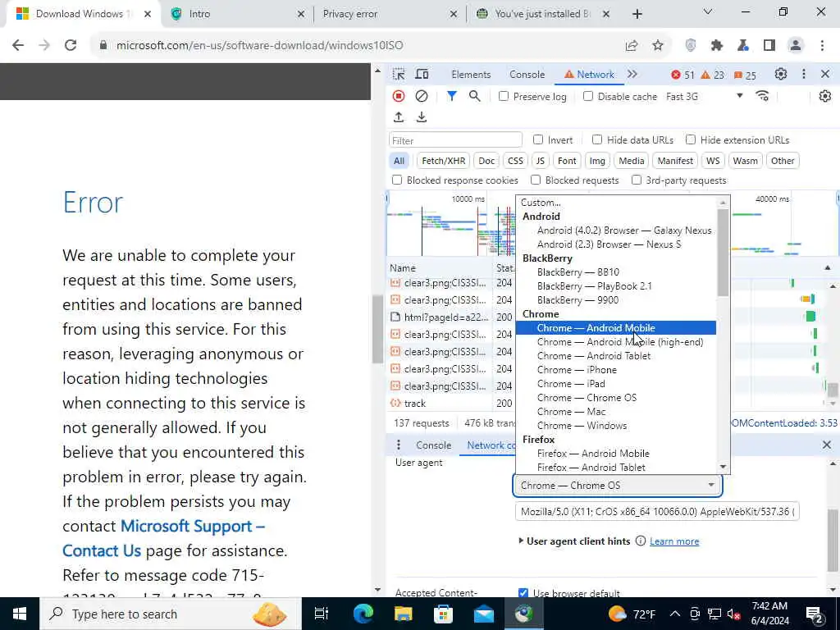Activate the inspect element picker icon
Image resolution: width=840 pixels, height=630 pixels.
coord(399,75)
